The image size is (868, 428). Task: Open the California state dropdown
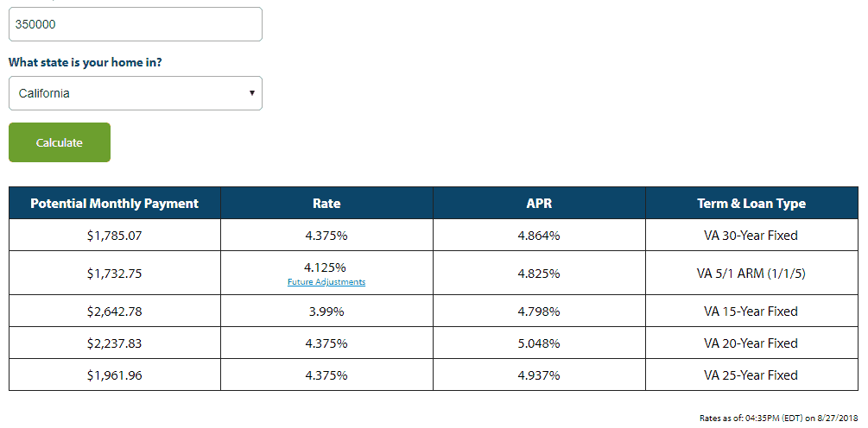135,93
